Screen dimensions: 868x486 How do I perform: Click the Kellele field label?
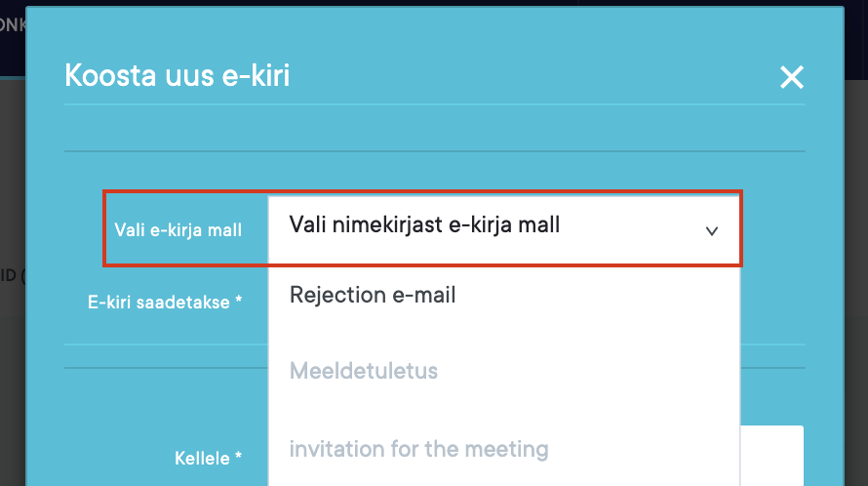click(x=202, y=457)
